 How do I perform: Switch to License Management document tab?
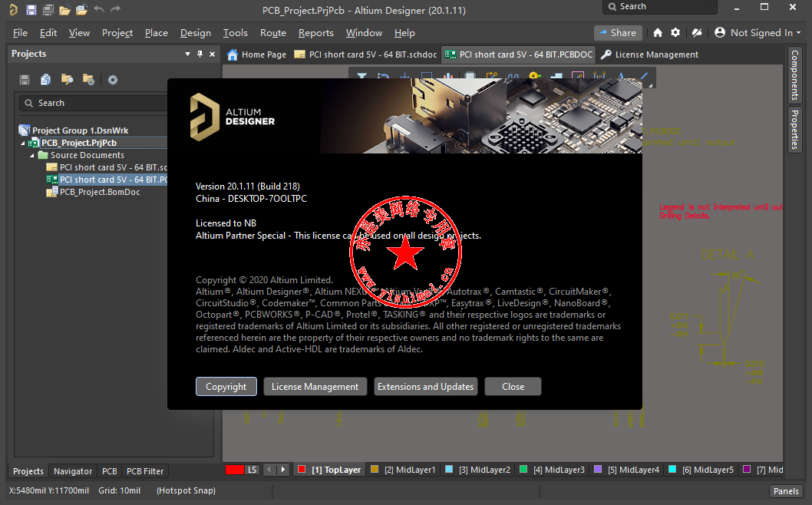point(650,54)
